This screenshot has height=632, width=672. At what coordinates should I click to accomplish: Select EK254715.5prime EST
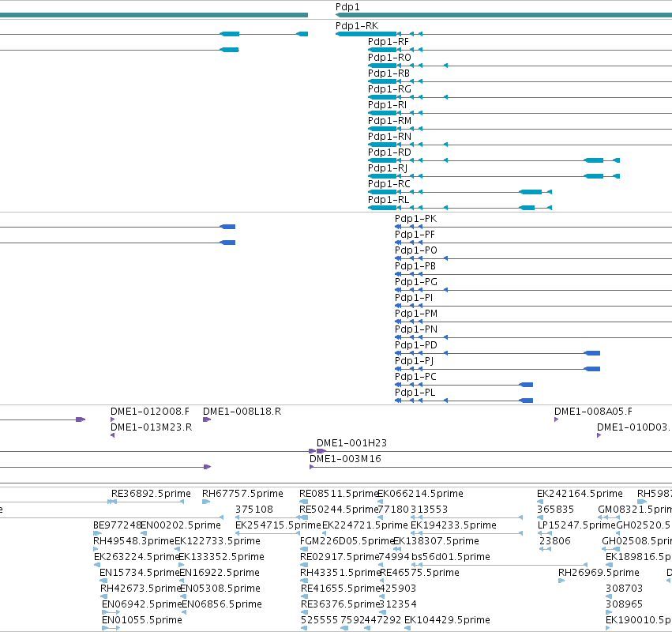point(278,525)
